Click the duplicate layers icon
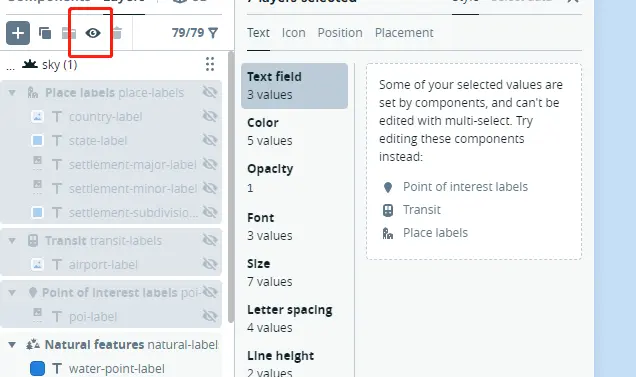 pyautogui.click(x=45, y=33)
